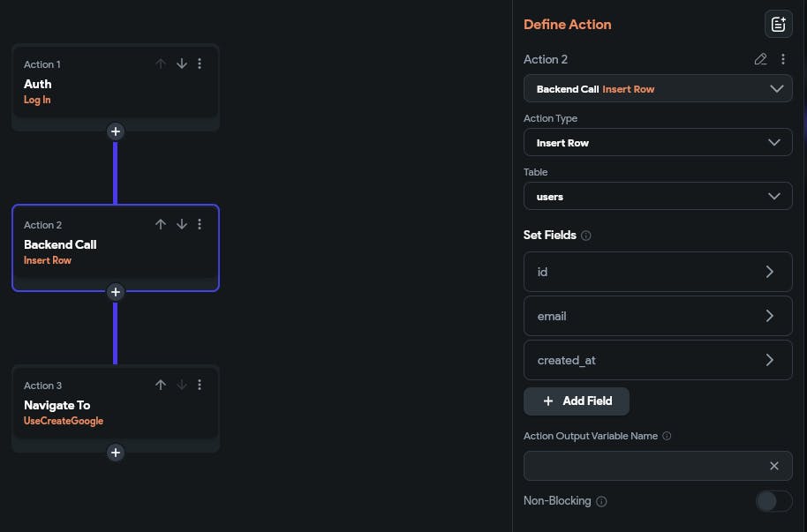Open the notes icon beside Define Action
807x532 pixels.
[778, 25]
